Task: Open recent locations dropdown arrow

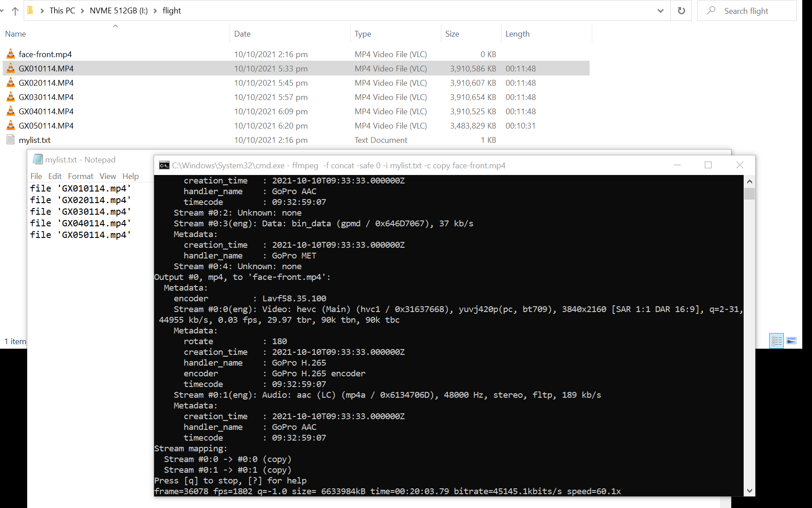Action: click(2, 11)
